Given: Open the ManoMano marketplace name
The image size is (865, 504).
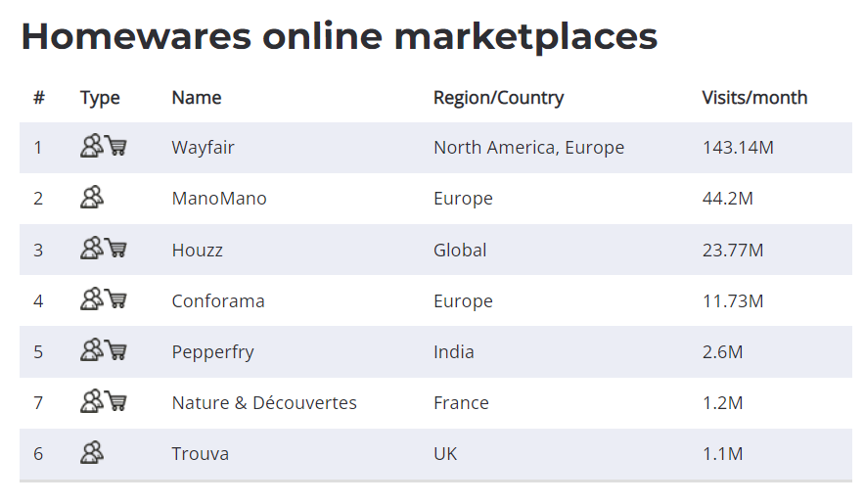Looking at the screenshot, I should pos(219,199).
